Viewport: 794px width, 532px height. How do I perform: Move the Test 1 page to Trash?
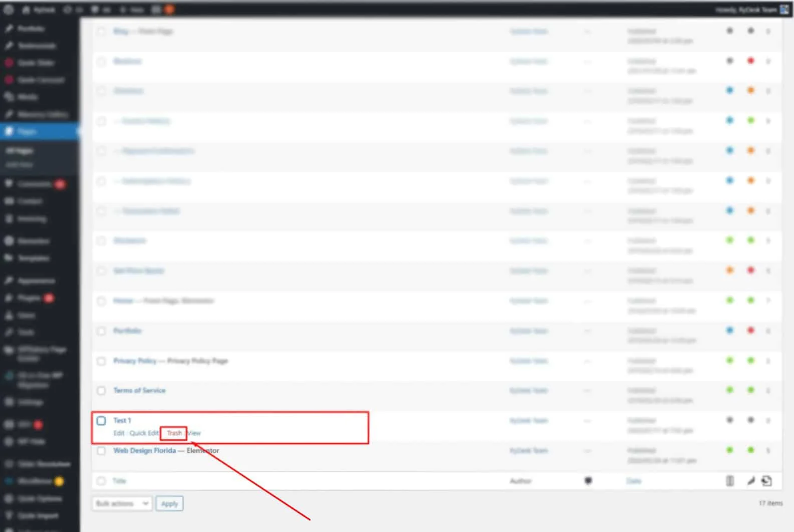point(174,433)
